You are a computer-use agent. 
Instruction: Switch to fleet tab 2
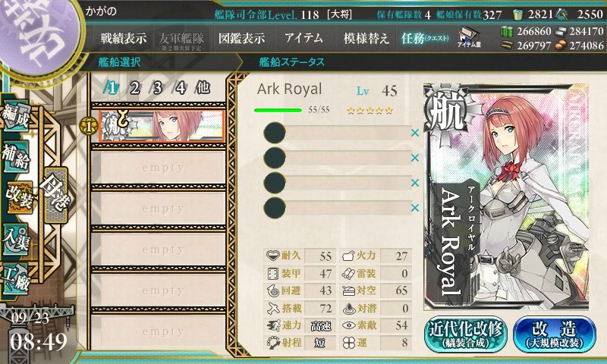134,88
